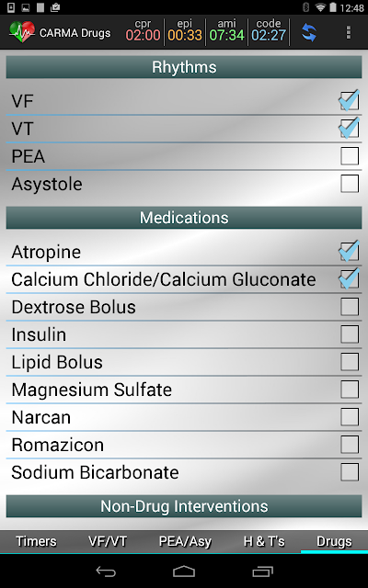Uncheck the VF rhythm checkbox
The height and width of the screenshot is (588, 368).
point(350,101)
